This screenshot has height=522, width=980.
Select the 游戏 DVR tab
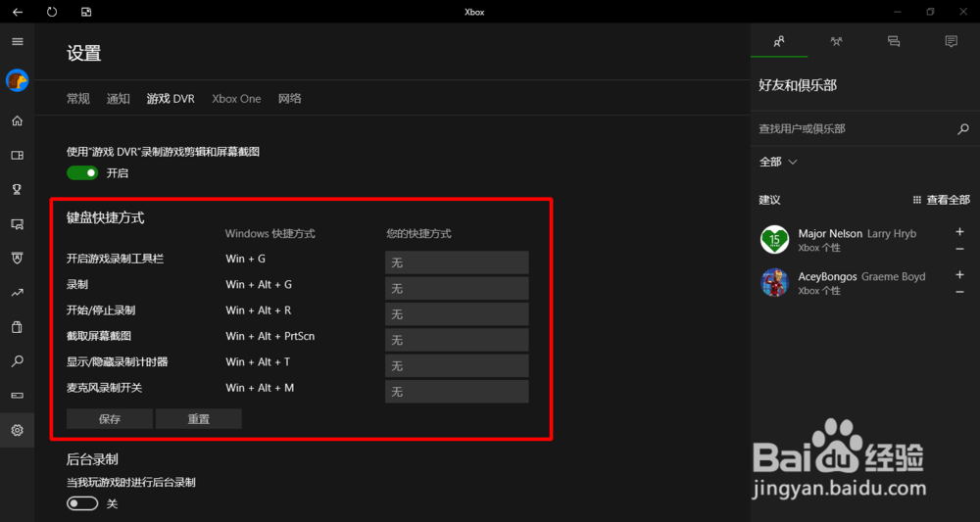pyautogui.click(x=171, y=99)
